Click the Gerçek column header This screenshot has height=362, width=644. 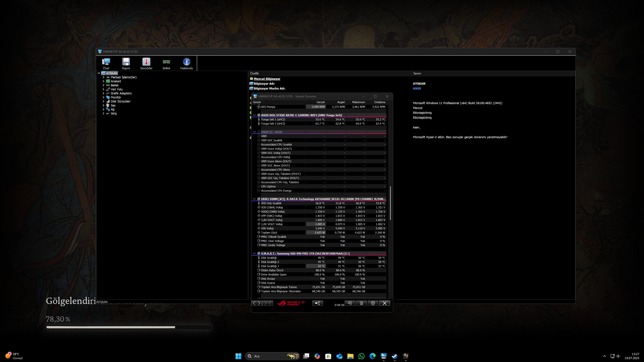point(316,102)
